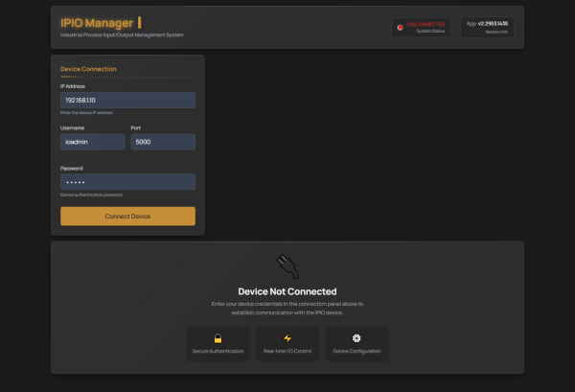This screenshot has height=392, width=575.
Task: Click the lightning bolt Real-time I/O icon
Action: pos(287,337)
